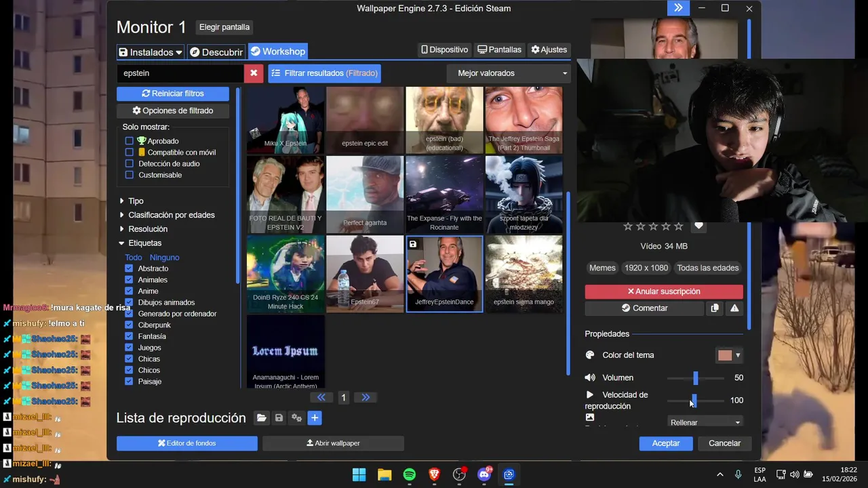The height and width of the screenshot is (488, 868).
Task: Save the playlist with the floppy disk icon
Action: coord(279,418)
